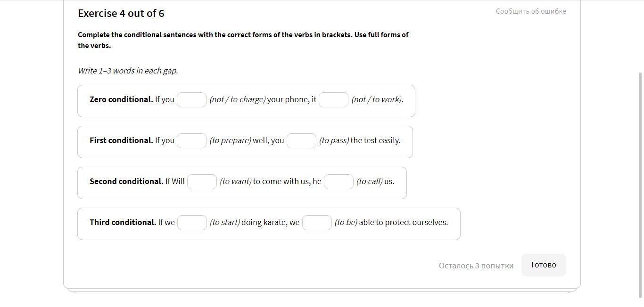Activate the "(to want)" answer field
This screenshot has height=307, width=644.
[x=202, y=182]
